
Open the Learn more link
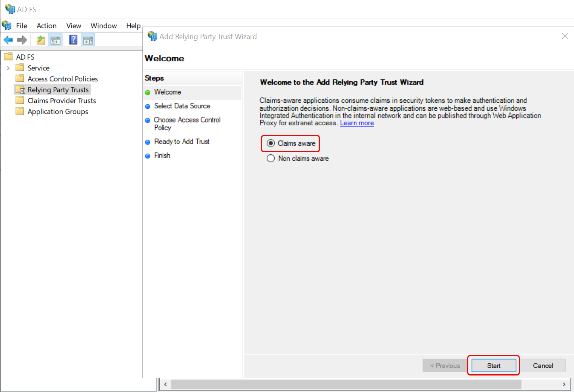tap(357, 123)
